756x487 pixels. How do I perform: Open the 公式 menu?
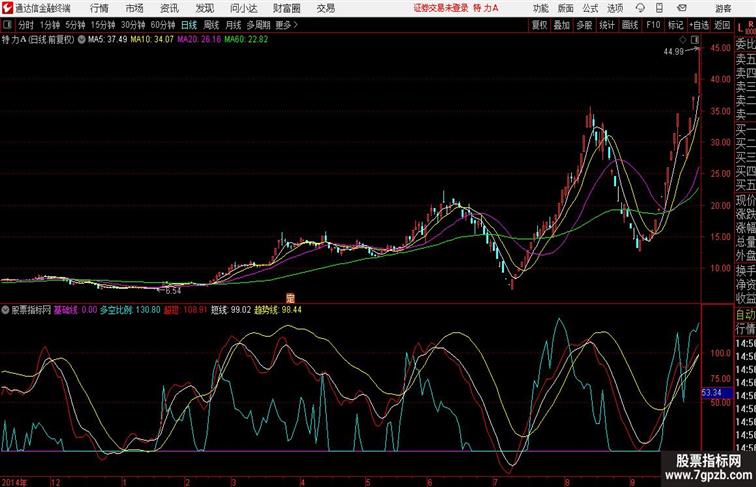tap(590, 8)
